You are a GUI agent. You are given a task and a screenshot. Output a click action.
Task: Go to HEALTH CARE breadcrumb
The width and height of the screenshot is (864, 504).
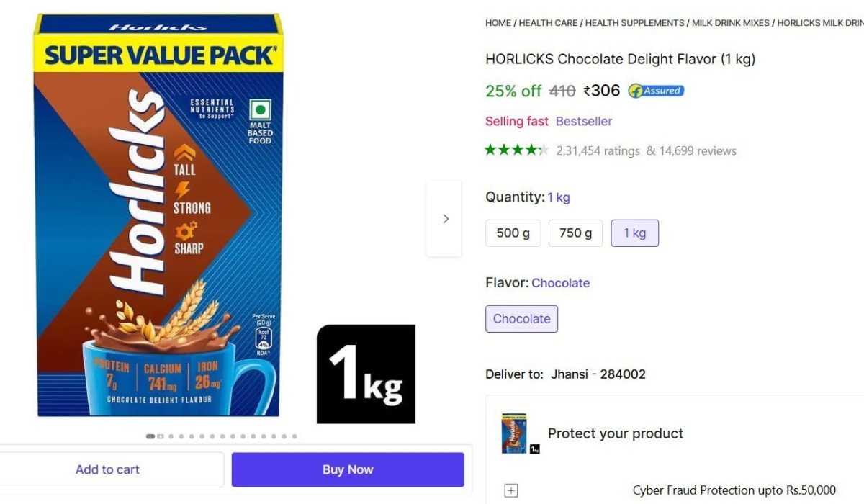click(548, 23)
